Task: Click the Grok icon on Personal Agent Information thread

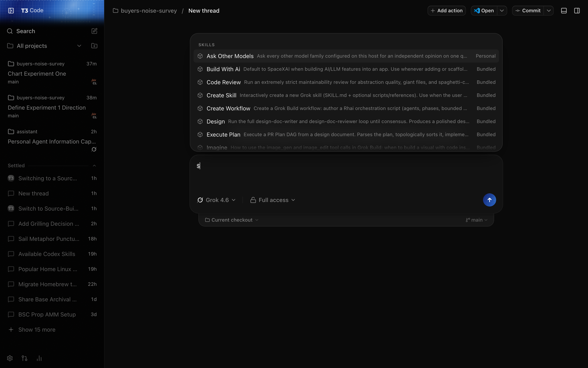Action: click(x=94, y=149)
